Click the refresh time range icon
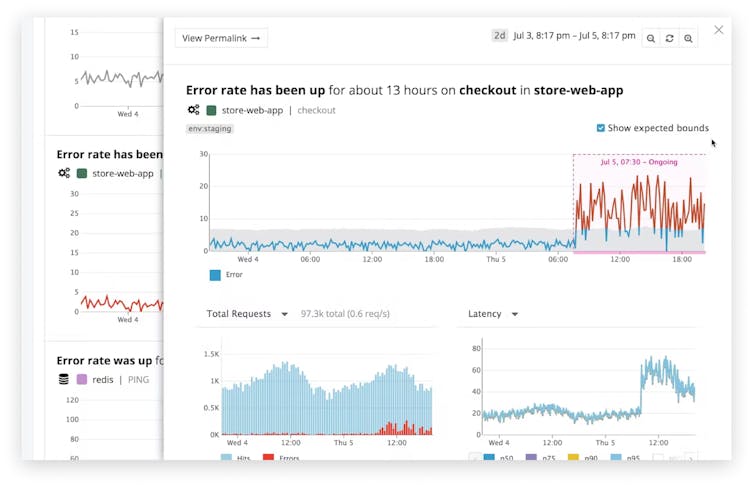Viewport: 753px width, 486px height. click(x=670, y=38)
